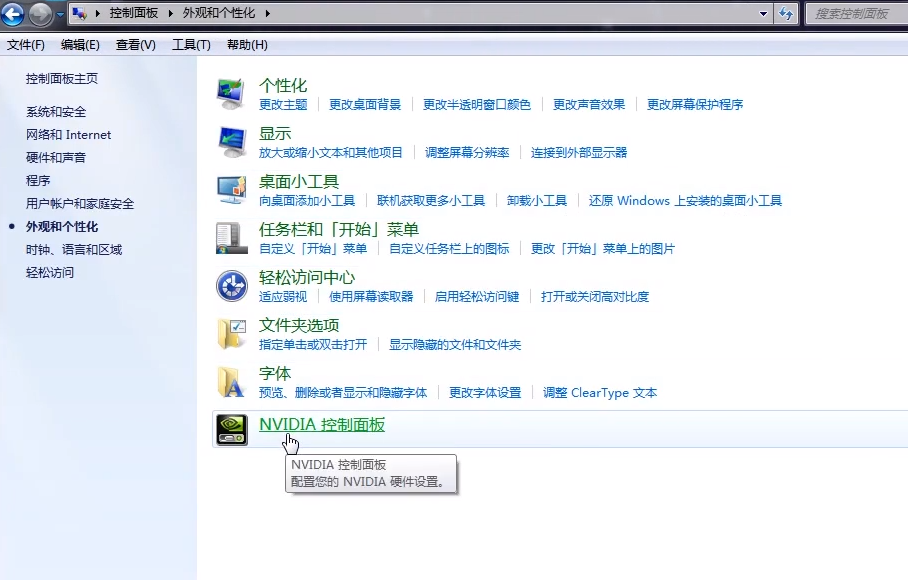Click 使用屏幕读取器 link

tap(371, 296)
